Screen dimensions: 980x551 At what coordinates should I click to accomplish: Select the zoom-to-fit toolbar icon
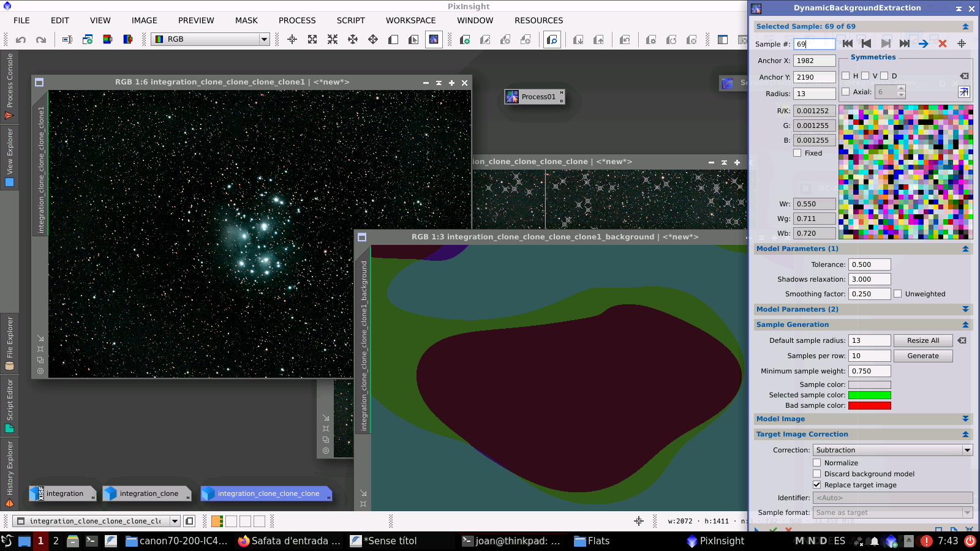(313, 39)
